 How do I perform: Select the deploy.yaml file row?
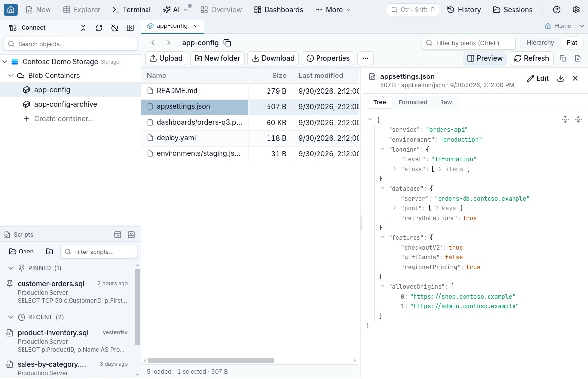250,138
